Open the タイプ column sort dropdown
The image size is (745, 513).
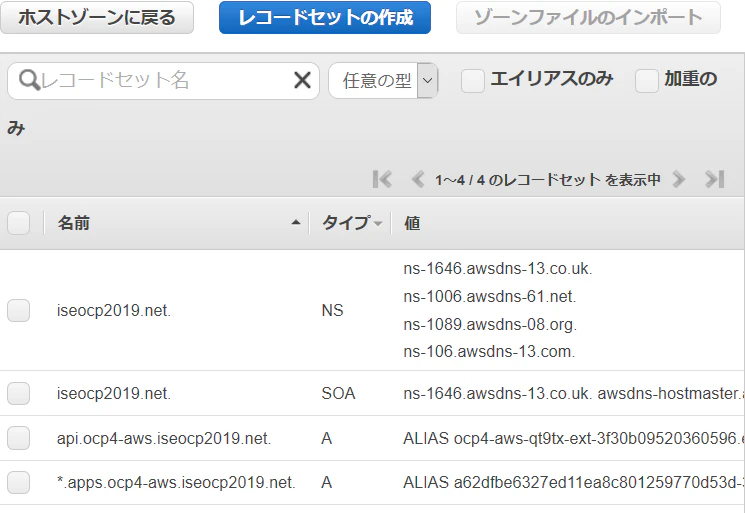point(378,223)
